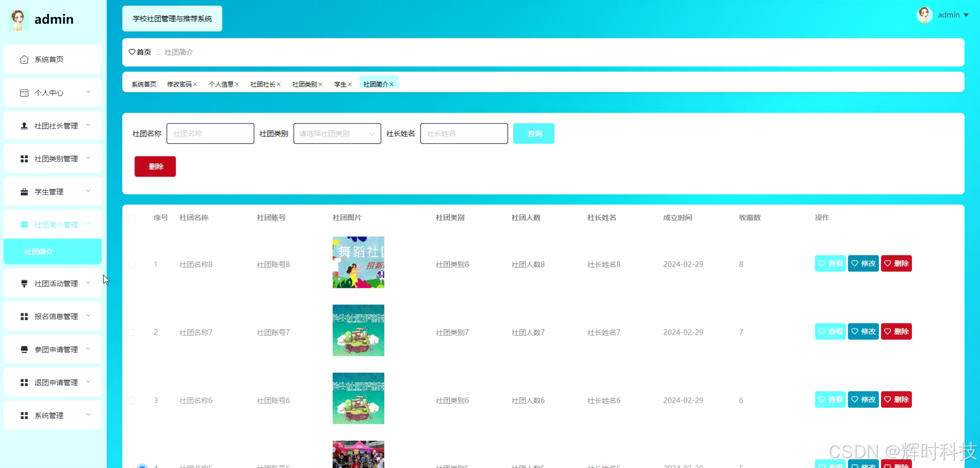Click the admin avatar in sidebar header
980x468 pixels.
(x=18, y=20)
